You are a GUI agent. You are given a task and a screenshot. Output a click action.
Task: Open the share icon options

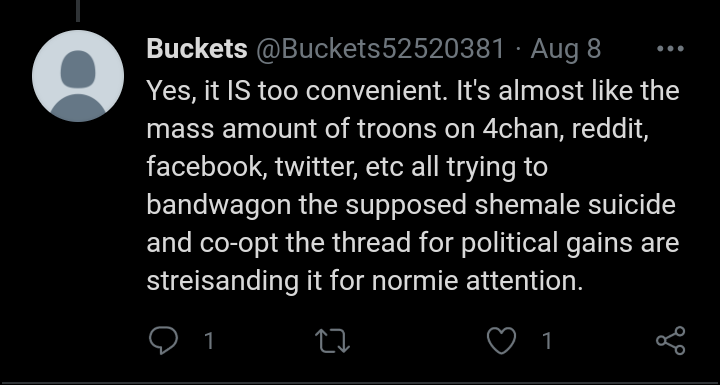click(x=671, y=340)
